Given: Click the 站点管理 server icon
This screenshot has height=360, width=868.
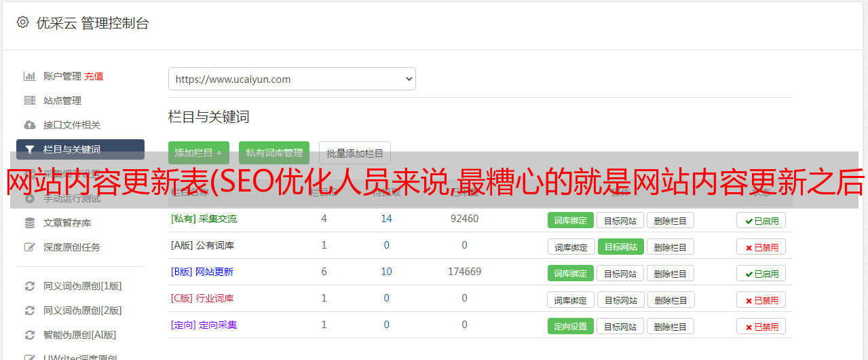Looking at the screenshot, I should pos(30,101).
